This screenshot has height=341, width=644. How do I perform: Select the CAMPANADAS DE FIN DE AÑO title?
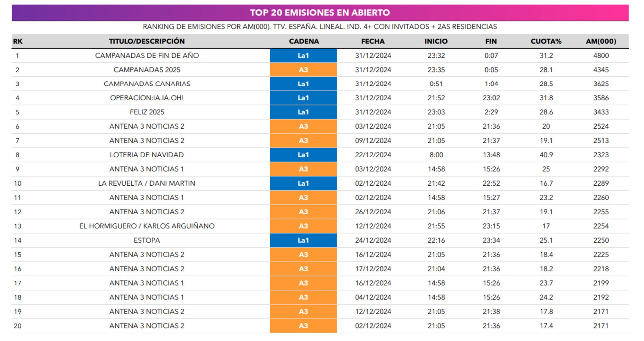[147, 55]
